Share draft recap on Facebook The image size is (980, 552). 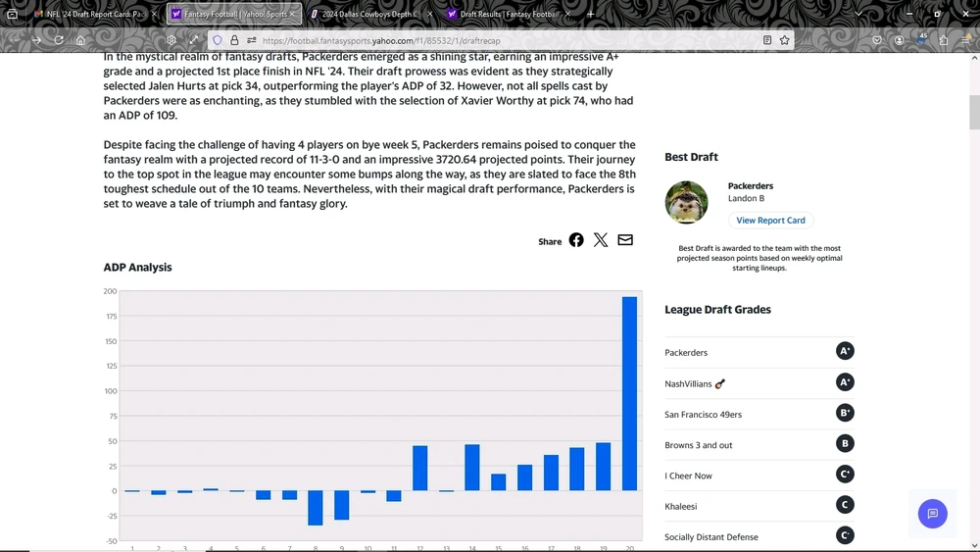click(x=575, y=240)
